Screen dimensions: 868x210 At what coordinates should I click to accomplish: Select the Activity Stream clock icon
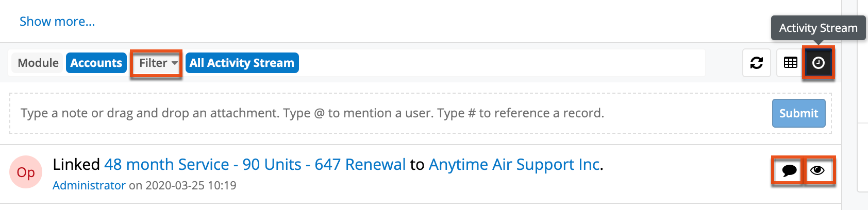pyautogui.click(x=818, y=63)
